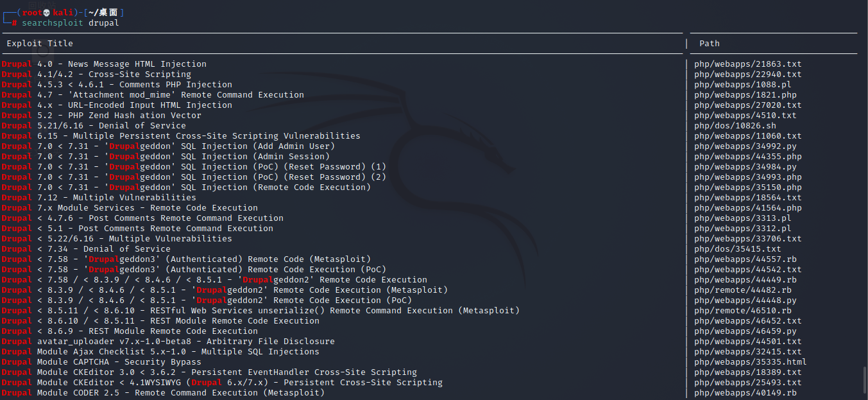
Task: Click the Drupalgeddon SQL Injection (Admin Session) title
Action: pos(166,157)
